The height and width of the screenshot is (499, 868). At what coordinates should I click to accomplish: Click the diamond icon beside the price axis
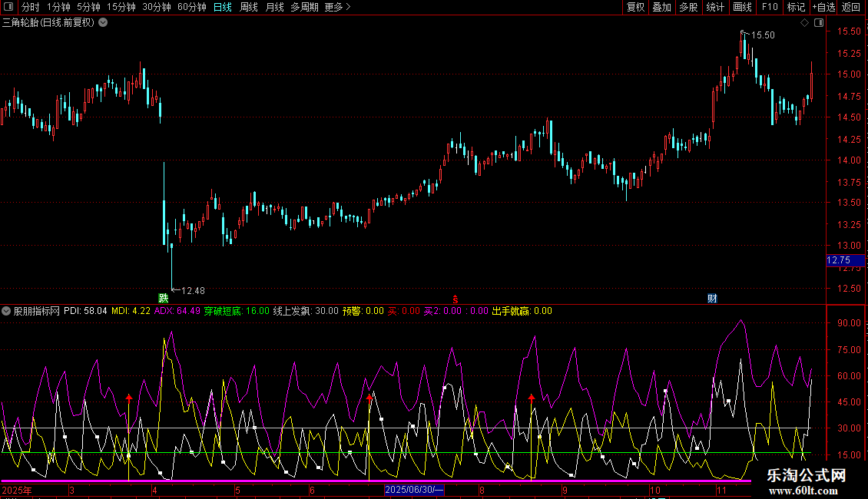(x=804, y=23)
